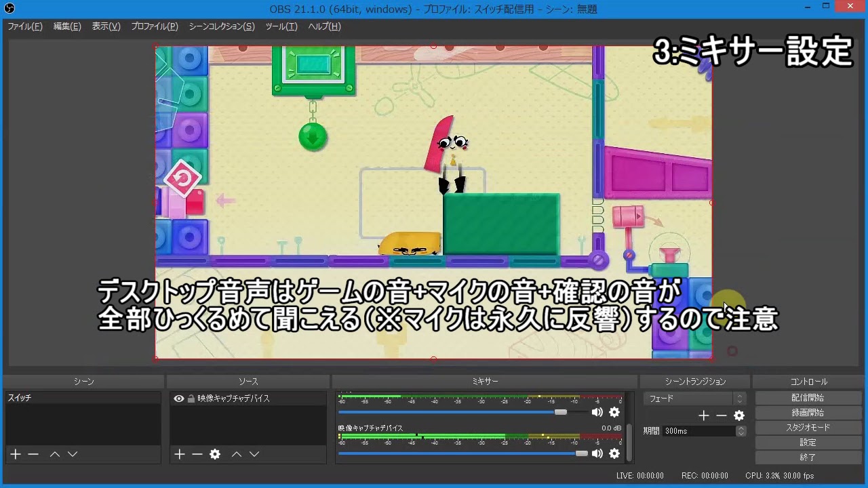The width and height of the screenshot is (868, 488).
Task: Remove selected scene with minus icon
Action: (33, 454)
